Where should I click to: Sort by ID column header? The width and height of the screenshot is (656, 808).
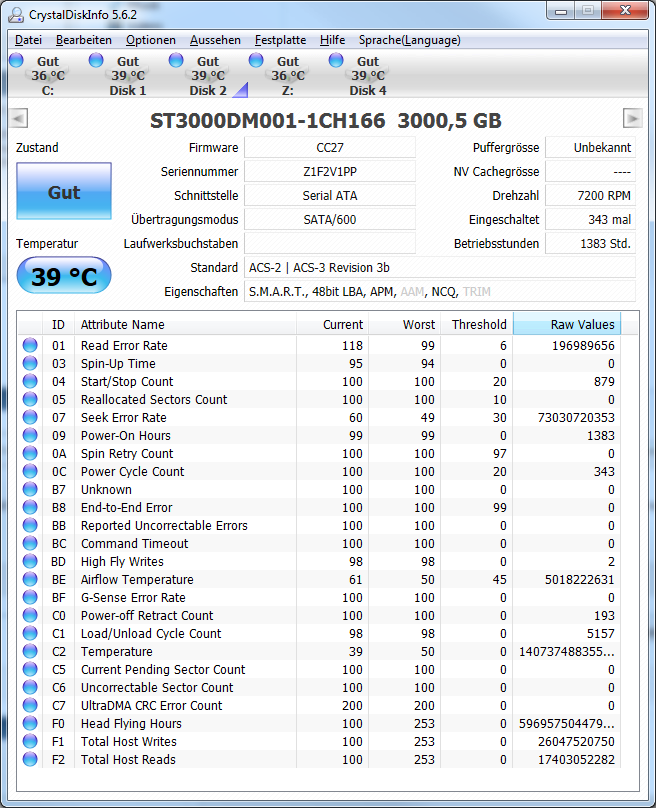click(x=58, y=325)
